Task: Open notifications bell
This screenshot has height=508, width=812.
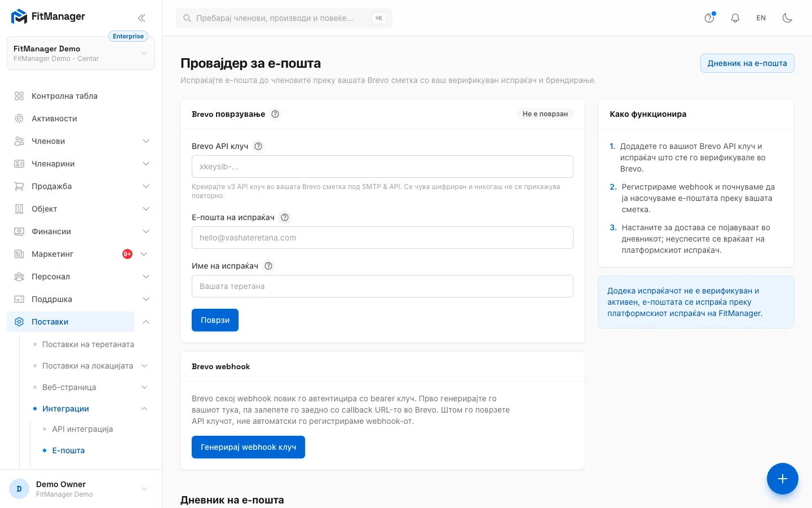Action: (735, 18)
